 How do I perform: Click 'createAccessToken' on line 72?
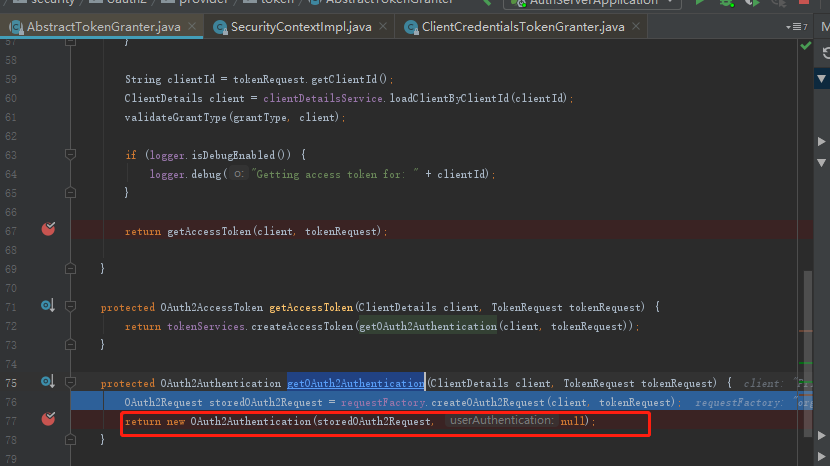(x=302, y=326)
